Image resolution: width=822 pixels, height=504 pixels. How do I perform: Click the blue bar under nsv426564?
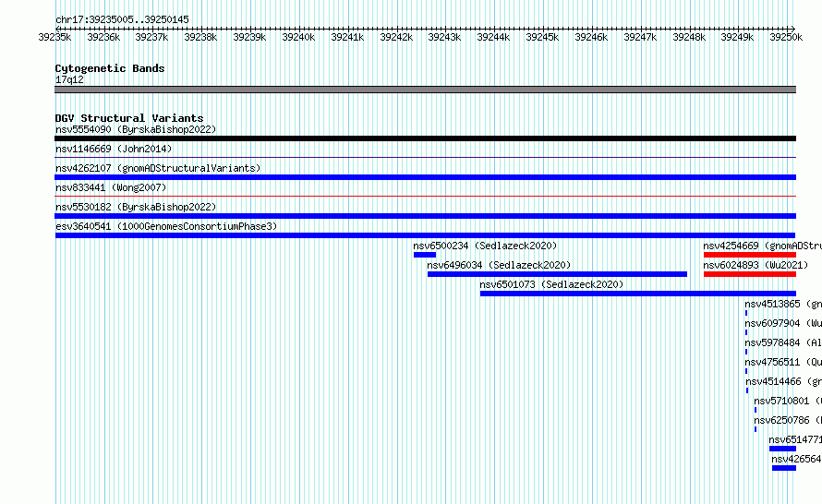coord(784,468)
